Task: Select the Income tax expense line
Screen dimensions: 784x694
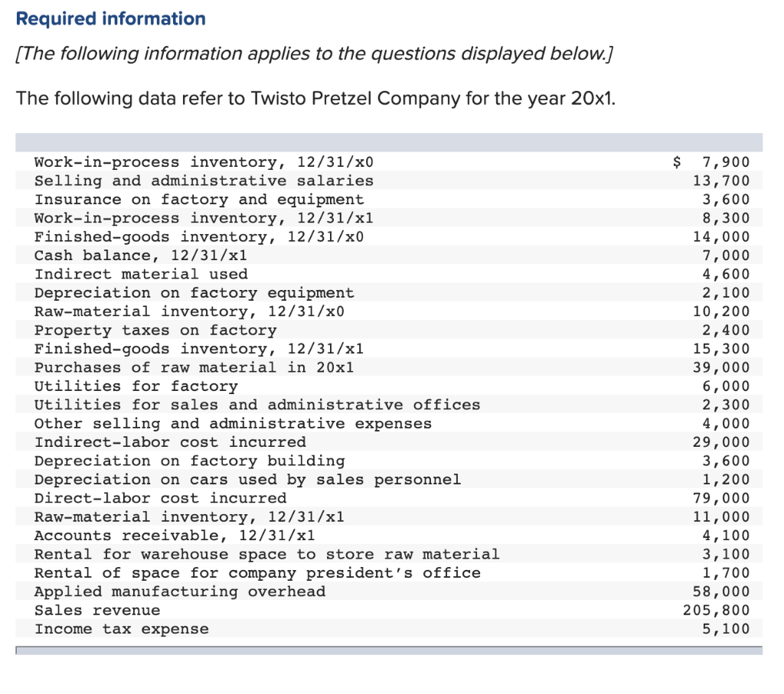Action: (122, 628)
